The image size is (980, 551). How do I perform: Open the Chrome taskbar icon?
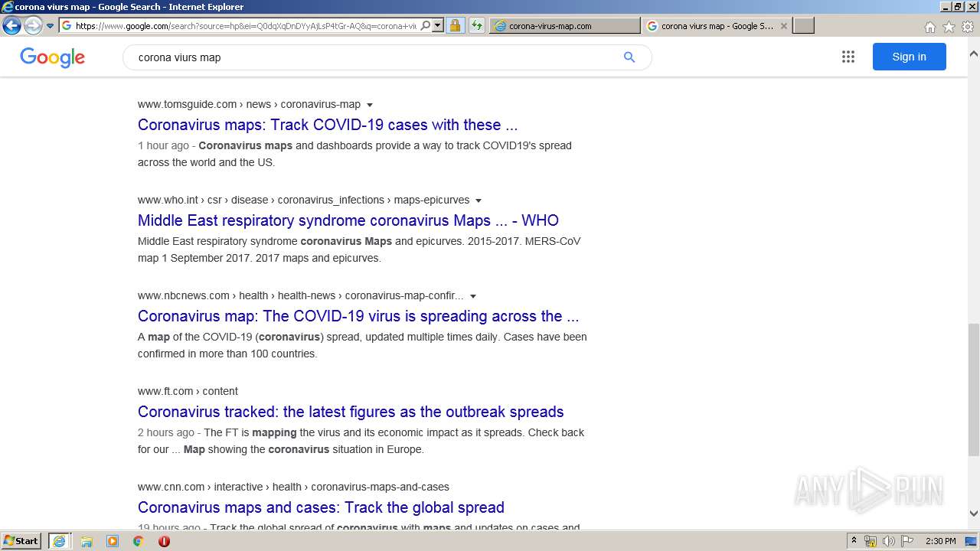pos(138,541)
